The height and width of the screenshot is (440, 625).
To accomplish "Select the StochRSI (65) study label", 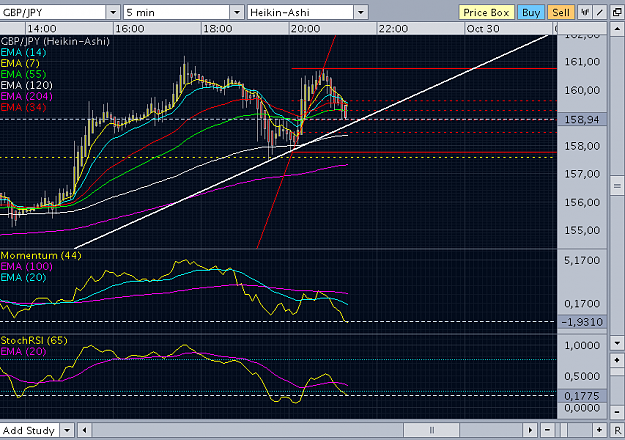I will click(34, 340).
